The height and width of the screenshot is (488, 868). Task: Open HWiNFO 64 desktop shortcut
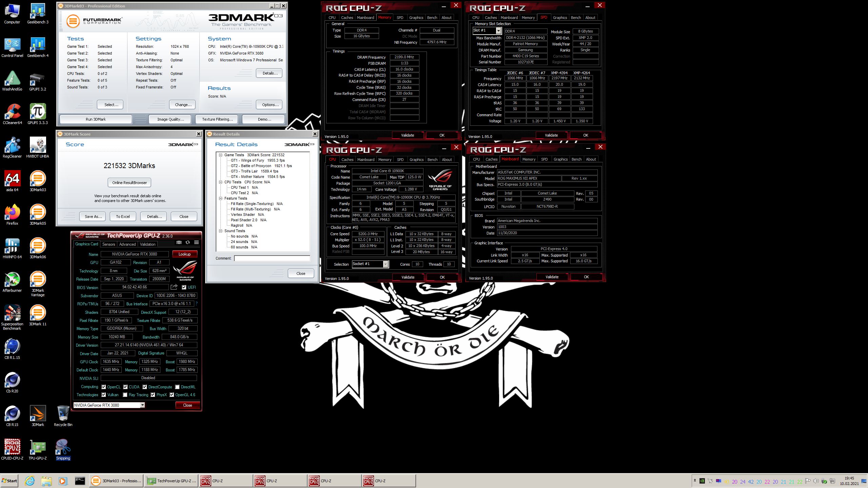click(12, 248)
